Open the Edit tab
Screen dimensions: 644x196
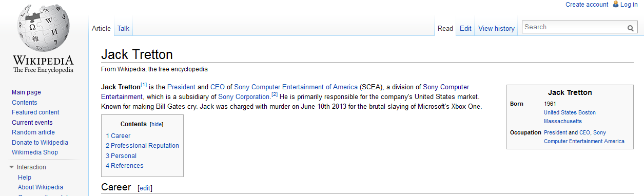tap(465, 28)
